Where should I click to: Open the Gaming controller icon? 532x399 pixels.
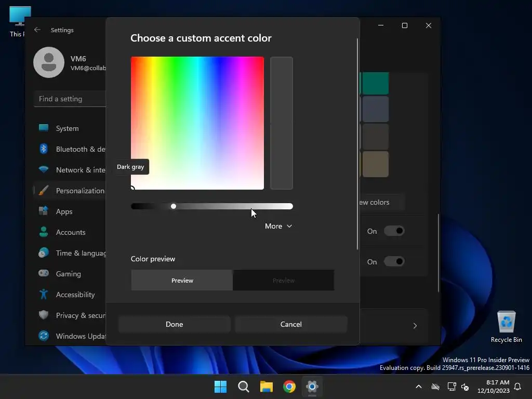point(44,273)
